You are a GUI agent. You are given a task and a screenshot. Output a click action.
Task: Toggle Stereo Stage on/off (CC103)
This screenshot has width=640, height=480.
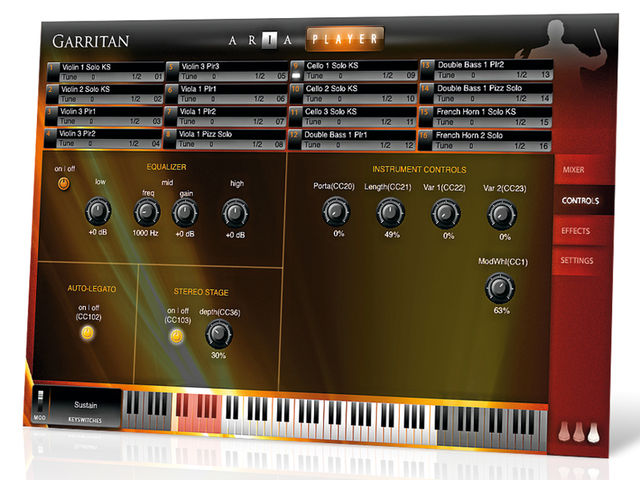click(x=176, y=336)
